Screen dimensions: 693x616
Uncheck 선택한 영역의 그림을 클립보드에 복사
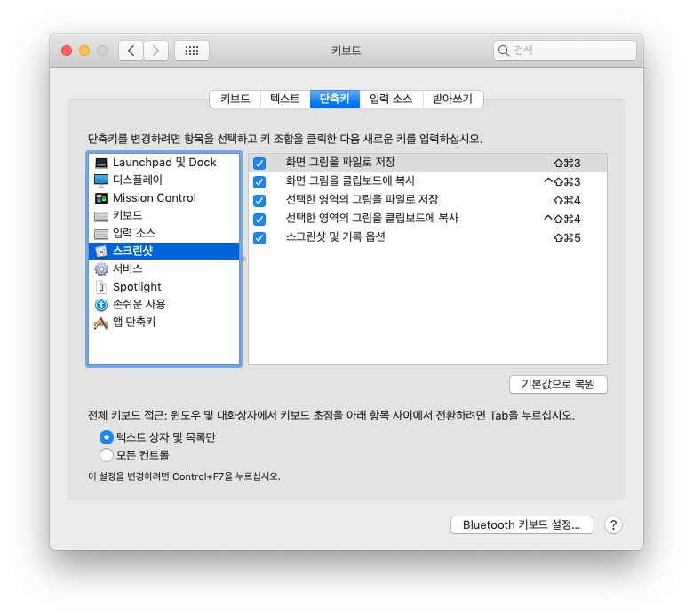click(x=259, y=220)
